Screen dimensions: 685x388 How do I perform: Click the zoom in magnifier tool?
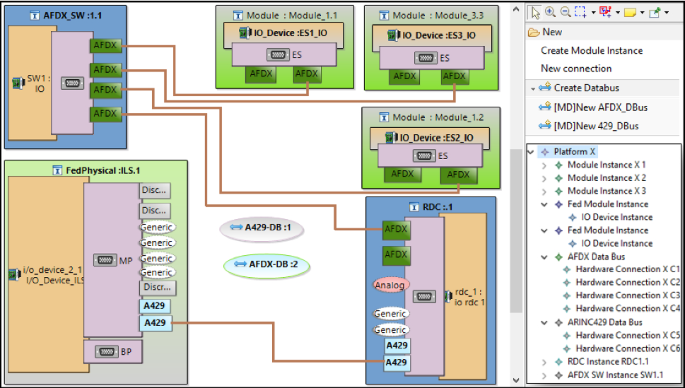click(x=550, y=12)
